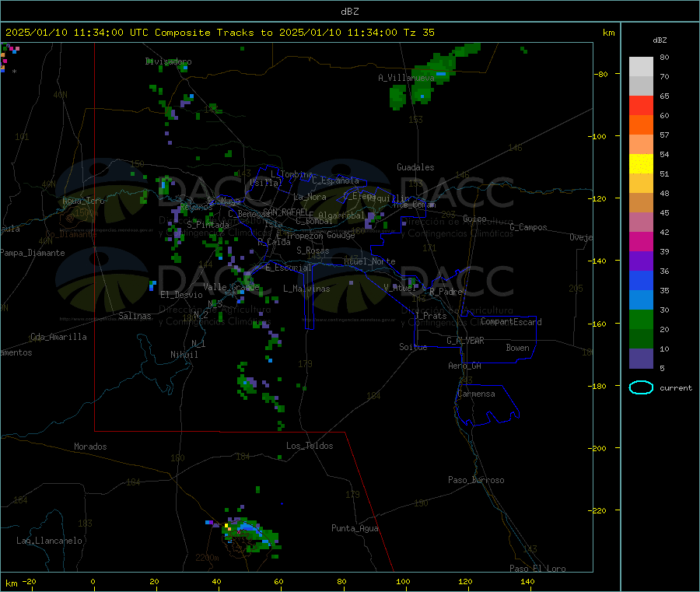Image resolution: width=700 pixels, height=592 pixels.
Task: Click the L_Malvinas map label
Action: 306,289
